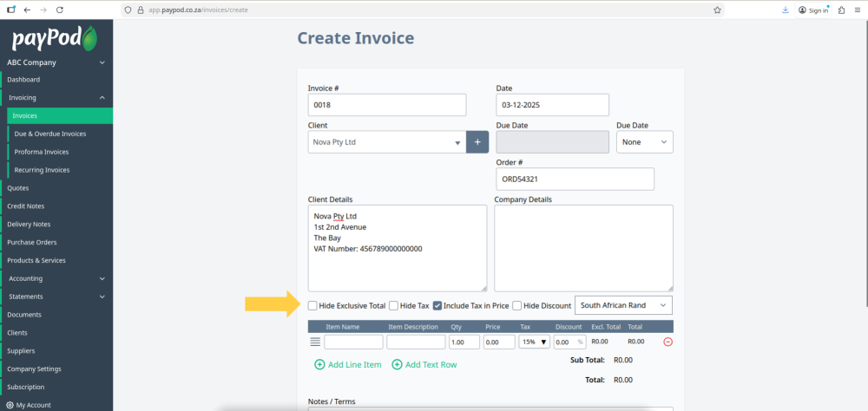The width and height of the screenshot is (868, 411).
Task: Click the Client Details text area
Action: (x=398, y=248)
